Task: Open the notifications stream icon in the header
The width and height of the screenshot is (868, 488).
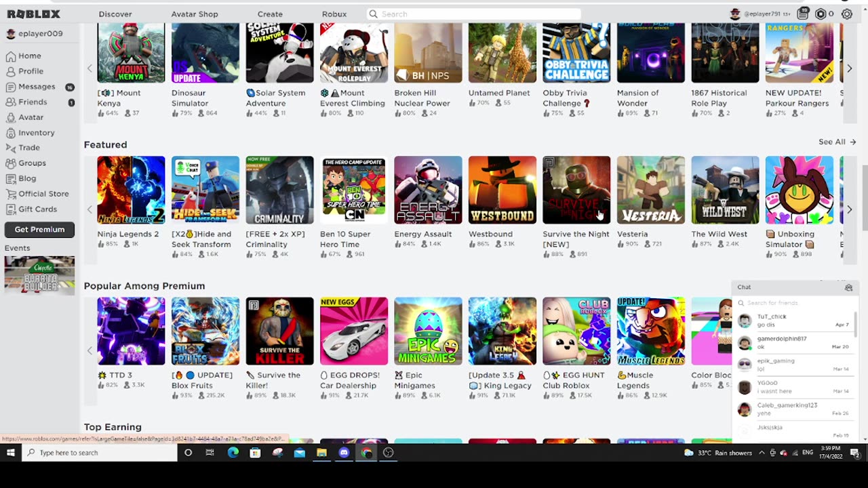Action: coord(803,14)
